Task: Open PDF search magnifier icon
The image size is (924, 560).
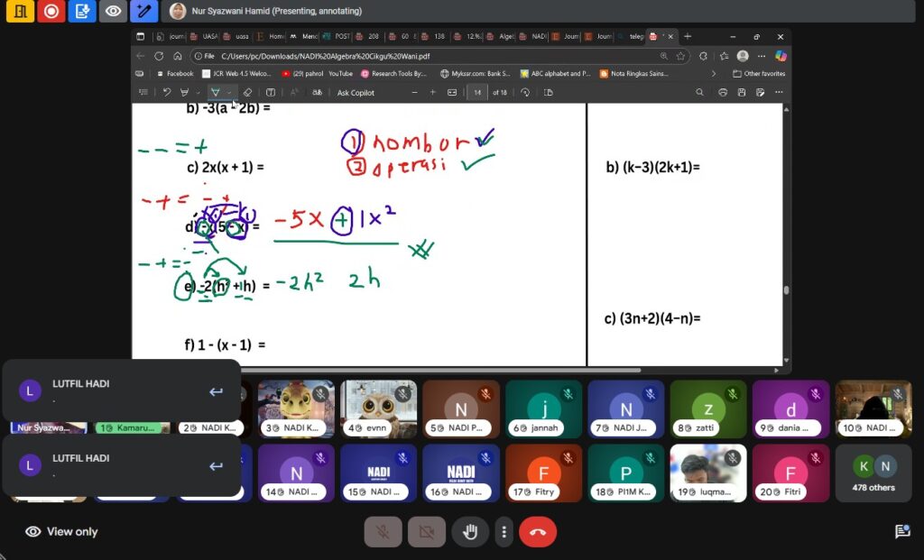Action: point(699,92)
